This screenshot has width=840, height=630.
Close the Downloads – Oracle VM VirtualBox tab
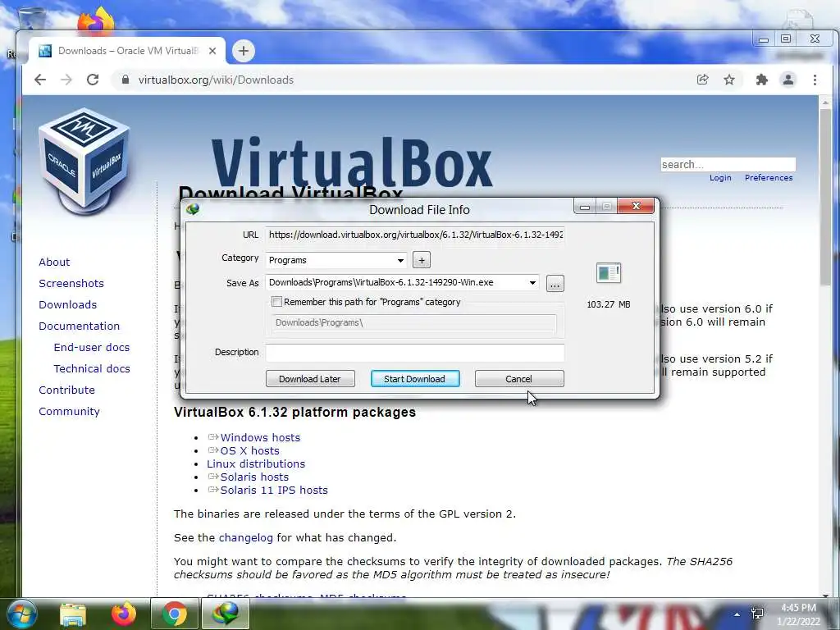(212, 51)
